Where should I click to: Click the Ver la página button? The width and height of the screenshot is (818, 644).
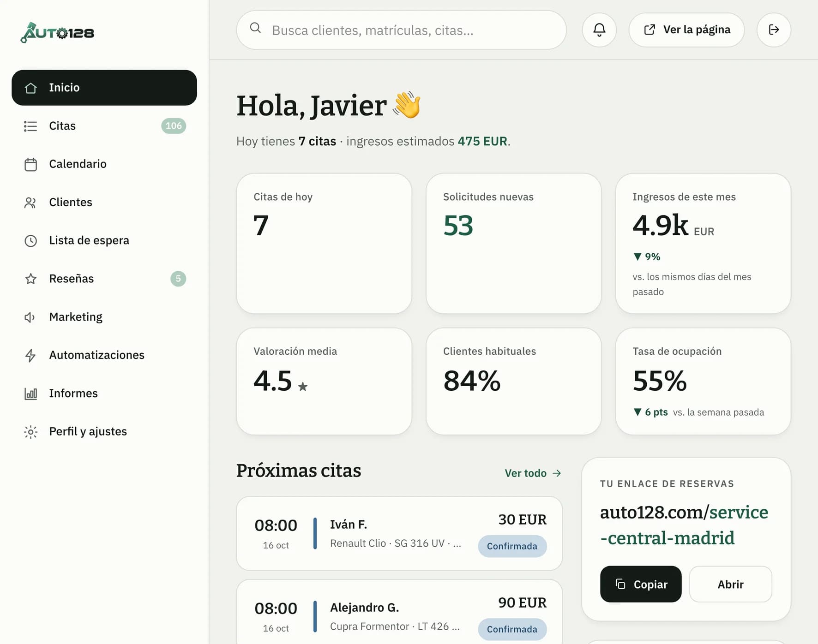686,30
